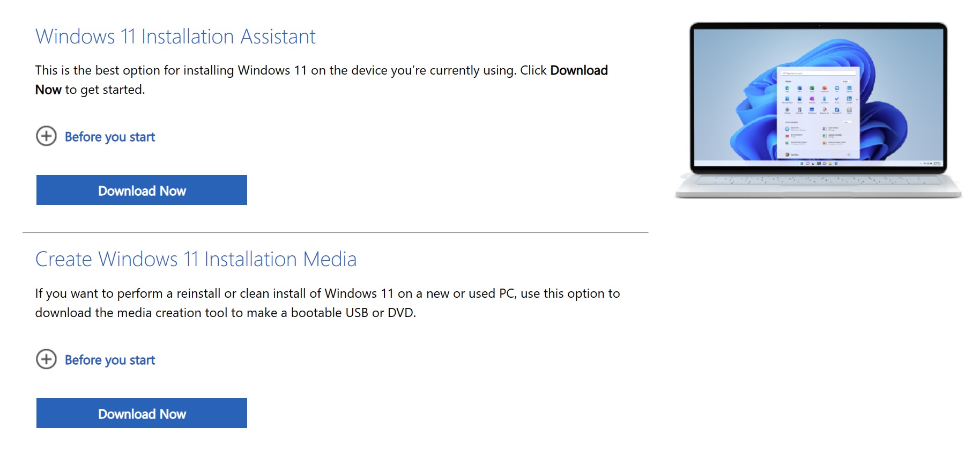
Task: Expand Before you start for Installation Assistant
Action: (109, 137)
